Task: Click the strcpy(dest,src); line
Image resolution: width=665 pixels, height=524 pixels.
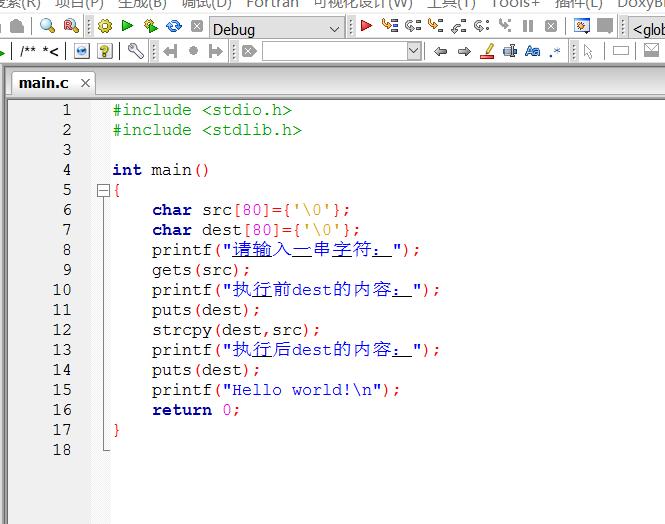Action: tap(236, 330)
